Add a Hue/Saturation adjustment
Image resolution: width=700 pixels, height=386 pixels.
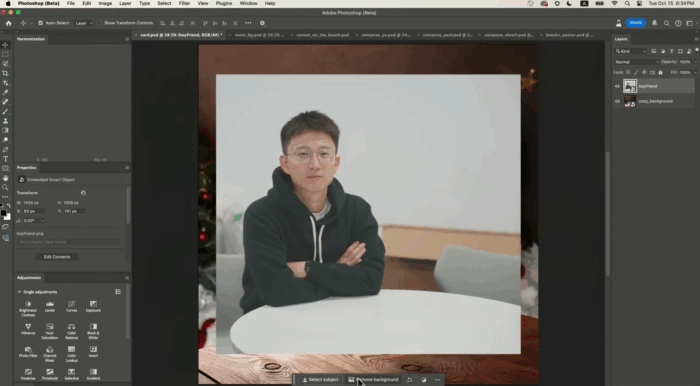[x=50, y=331]
